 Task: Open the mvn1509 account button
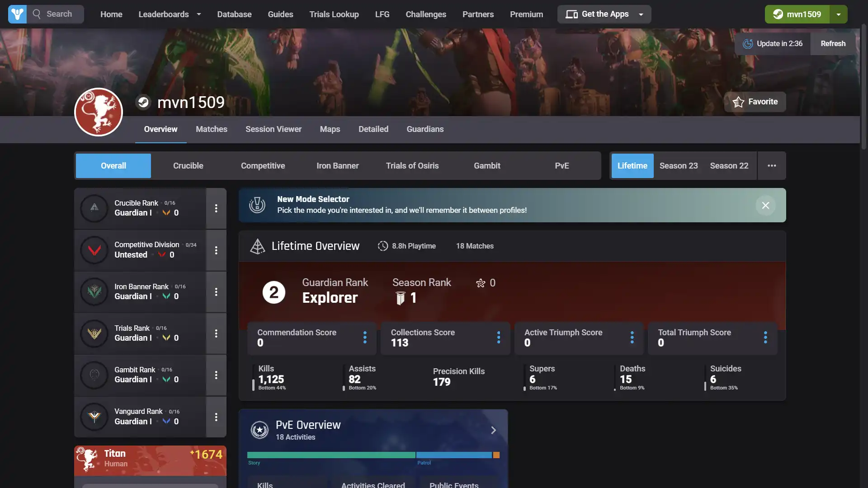(x=797, y=14)
